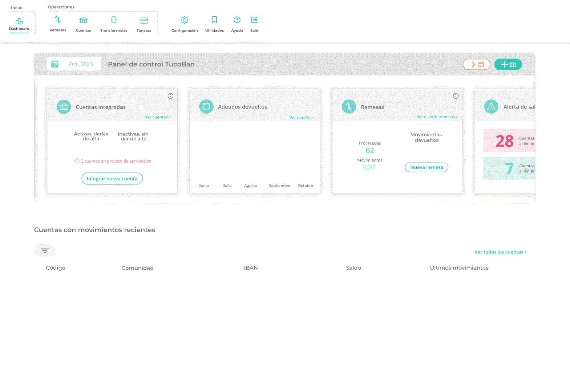Open Ver detalle link

point(301,118)
